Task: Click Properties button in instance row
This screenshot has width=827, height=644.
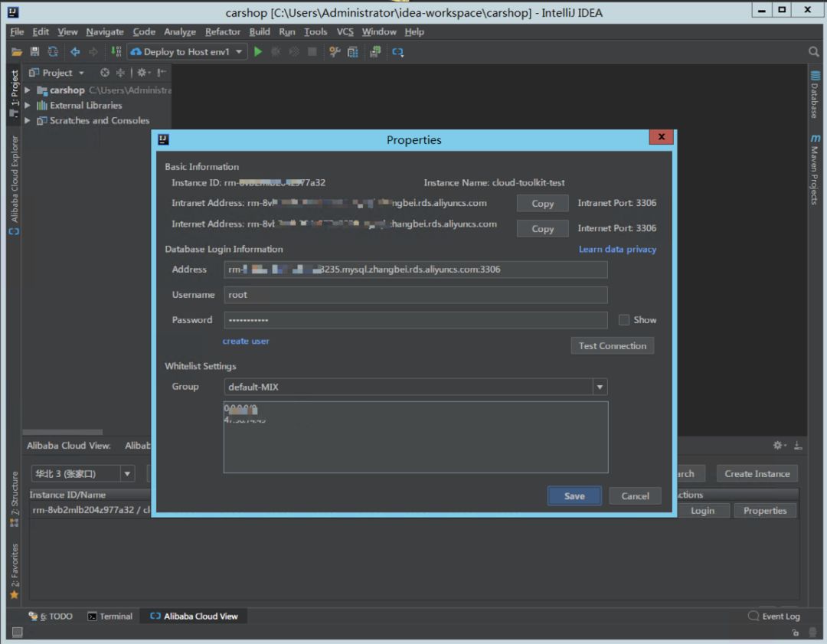Action: [765, 511]
